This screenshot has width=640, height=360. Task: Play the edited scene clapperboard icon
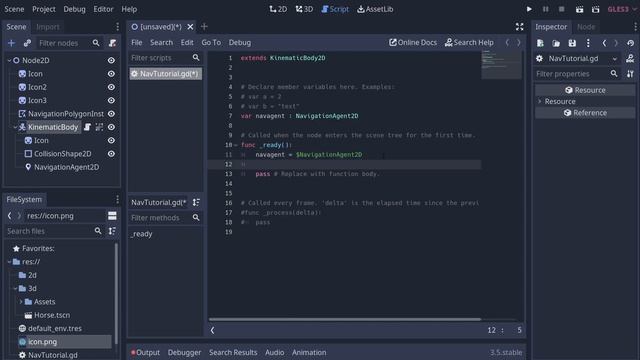pyautogui.click(x=579, y=9)
